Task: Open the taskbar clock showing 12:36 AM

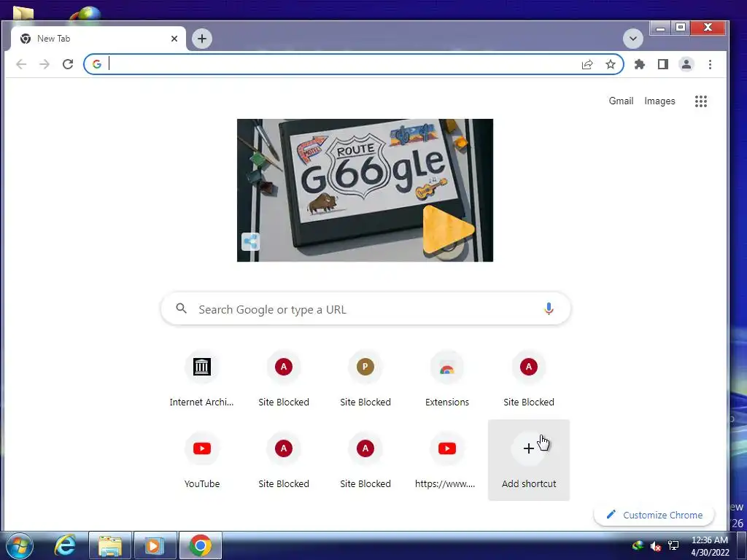Action: click(710, 545)
